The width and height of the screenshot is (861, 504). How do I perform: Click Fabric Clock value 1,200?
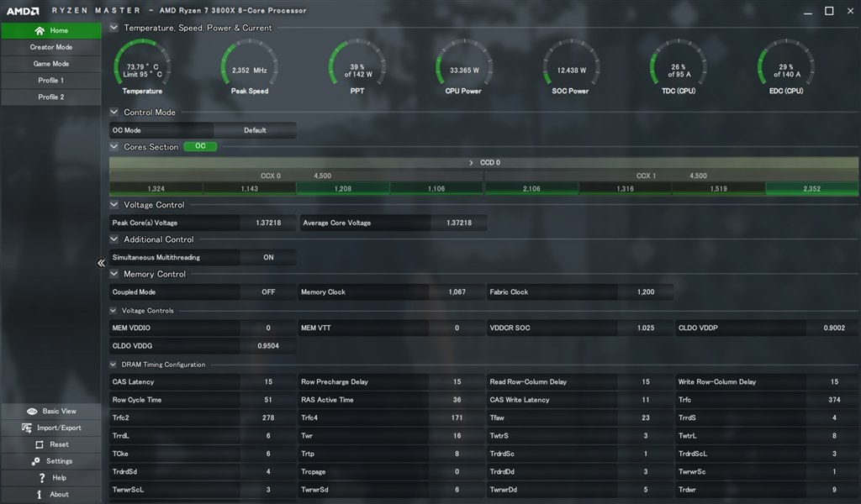pyautogui.click(x=646, y=291)
